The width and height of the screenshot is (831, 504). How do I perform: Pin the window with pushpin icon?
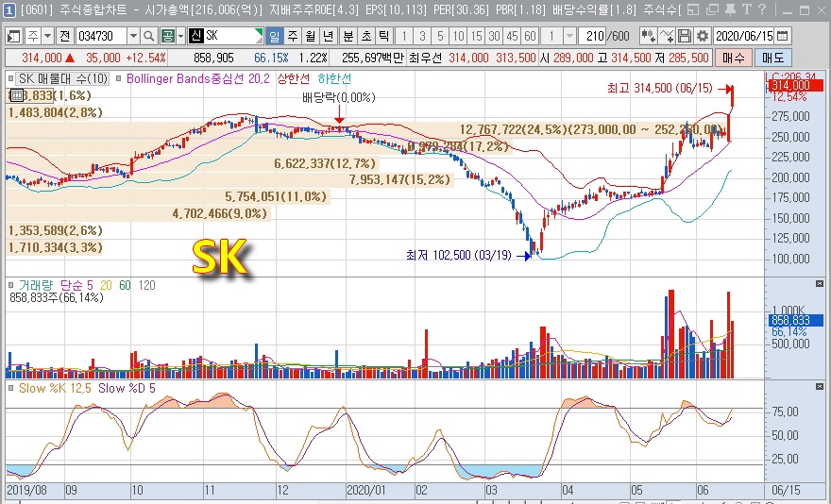click(731, 9)
